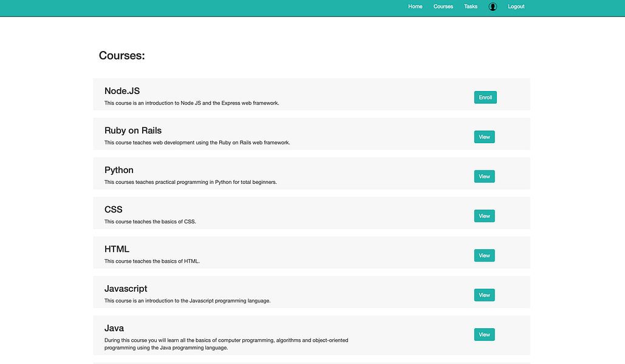Viewport: 625px width, 364px height.
Task: Click the HTML course title
Action: [x=117, y=249]
